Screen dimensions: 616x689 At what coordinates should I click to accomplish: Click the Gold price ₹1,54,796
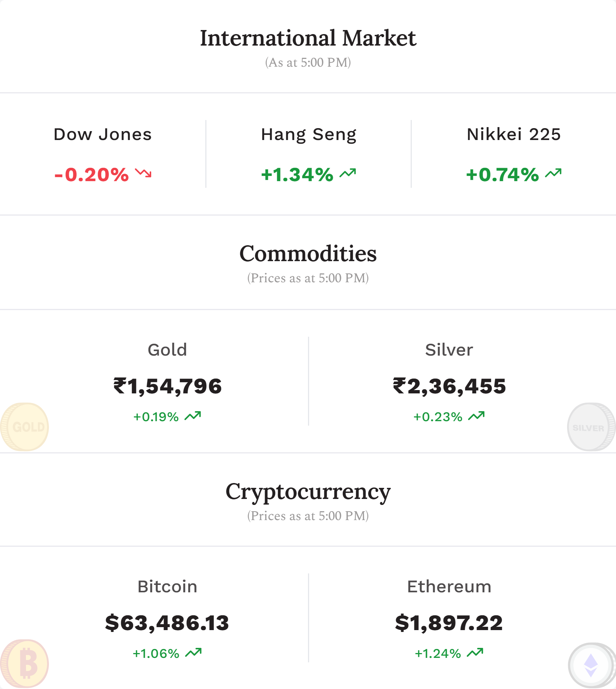(168, 386)
